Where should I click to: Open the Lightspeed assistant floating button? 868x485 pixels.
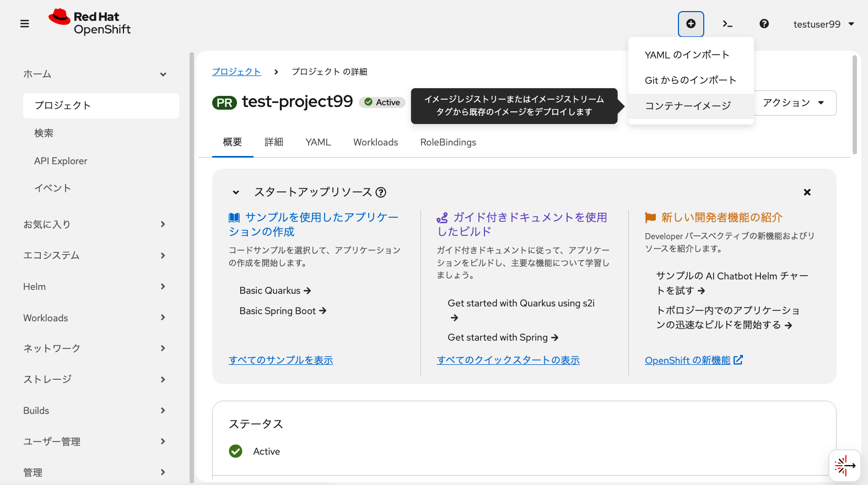[845, 466]
